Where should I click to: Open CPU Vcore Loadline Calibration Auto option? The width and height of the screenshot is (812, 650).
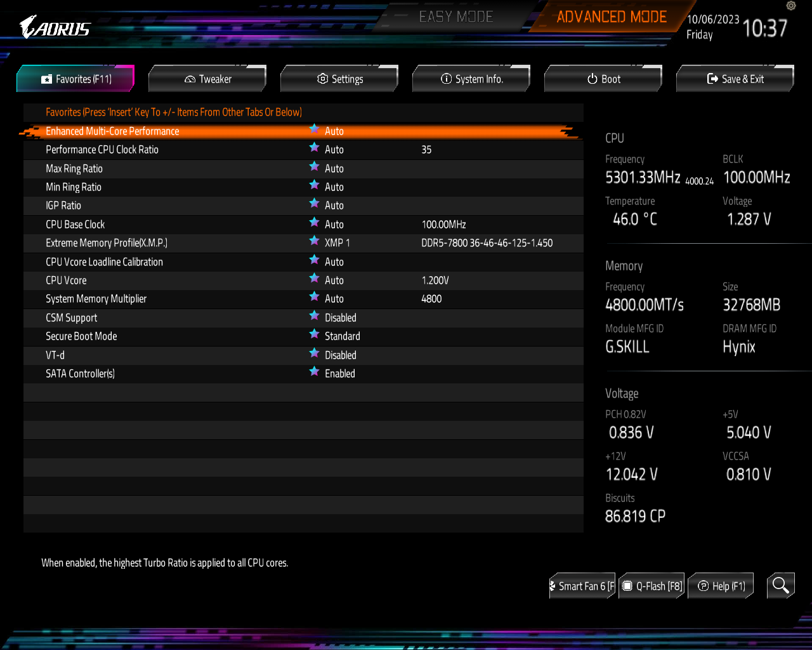click(334, 262)
